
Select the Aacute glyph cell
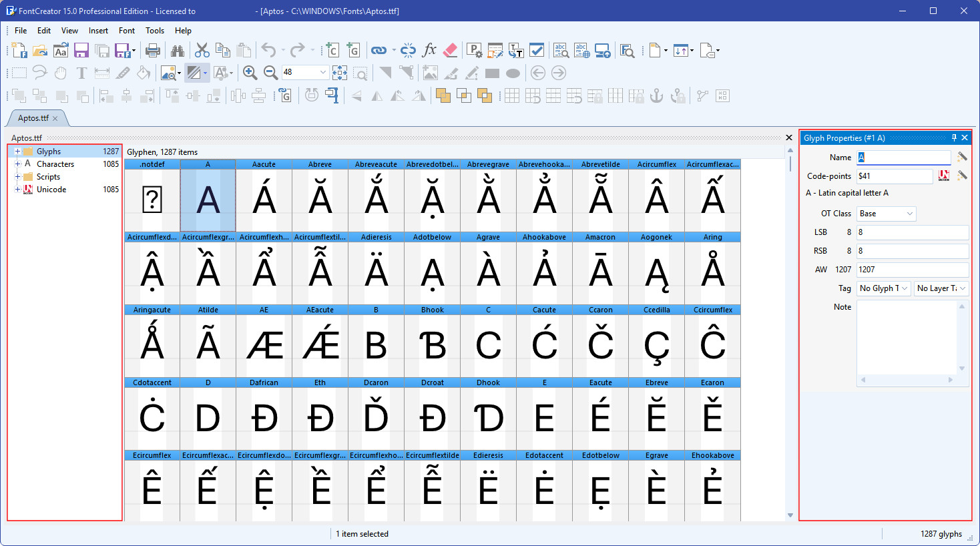coord(264,196)
